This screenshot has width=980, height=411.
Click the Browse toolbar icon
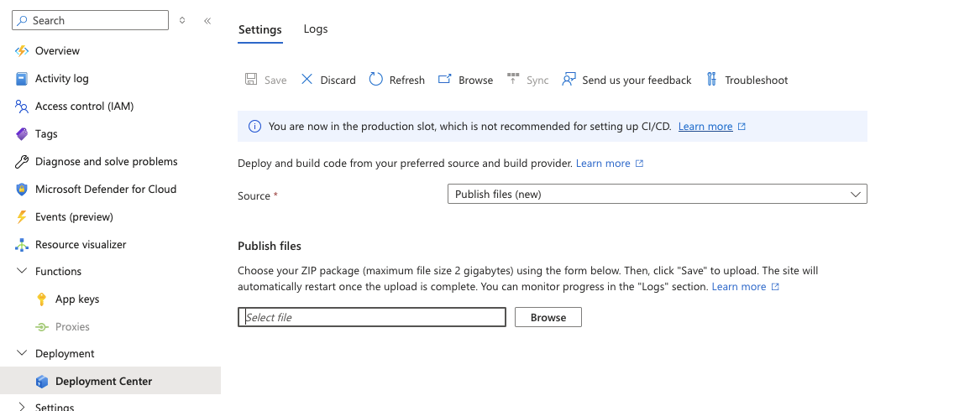(444, 79)
